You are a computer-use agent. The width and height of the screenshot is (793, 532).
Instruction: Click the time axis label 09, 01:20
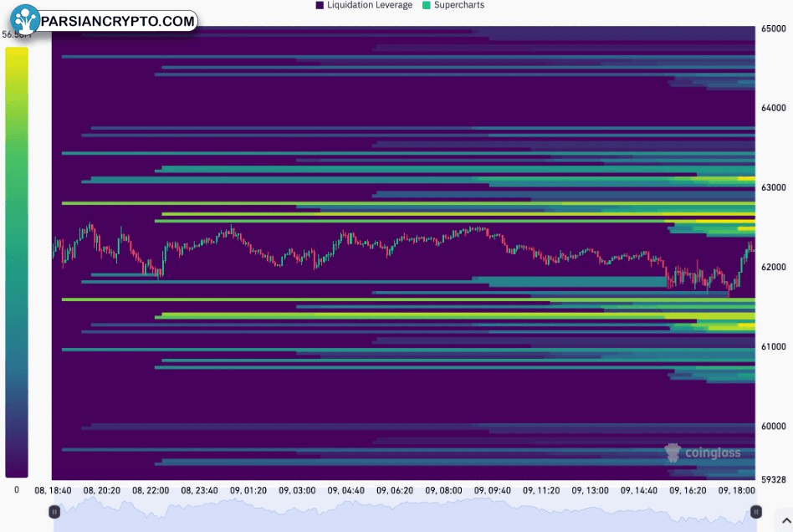click(x=248, y=490)
